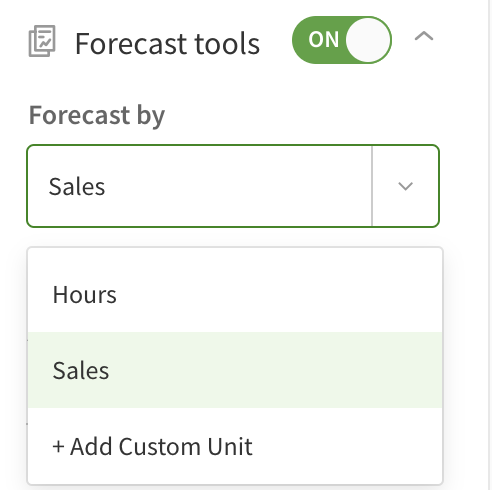Viewport: 492px width, 490px height.
Task: Click the up-caret icon beside ON toggle
Action: (424, 36)
